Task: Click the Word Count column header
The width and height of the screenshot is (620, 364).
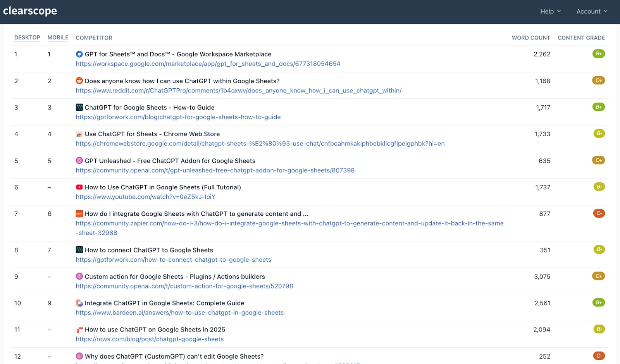Action: (x=531, y=38)
